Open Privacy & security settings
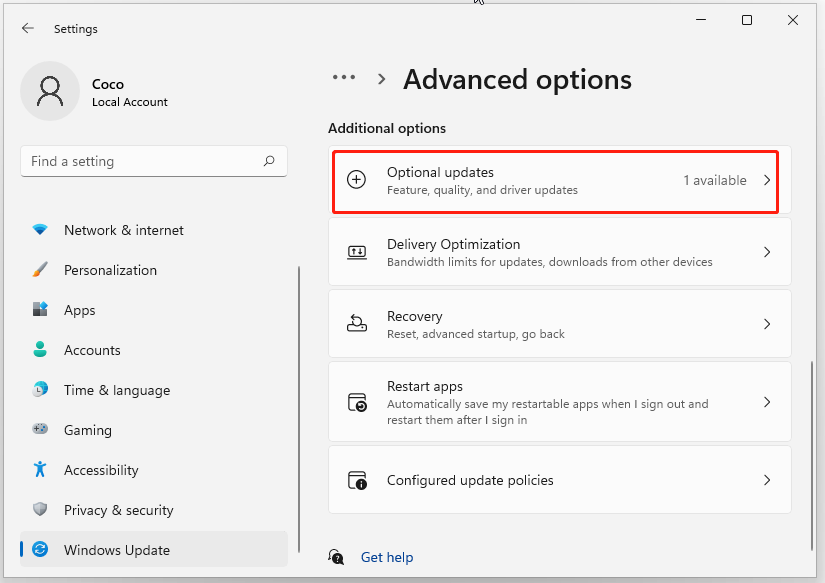The height and width of the screenshot is (583, 825). click(x=154, y=510)
